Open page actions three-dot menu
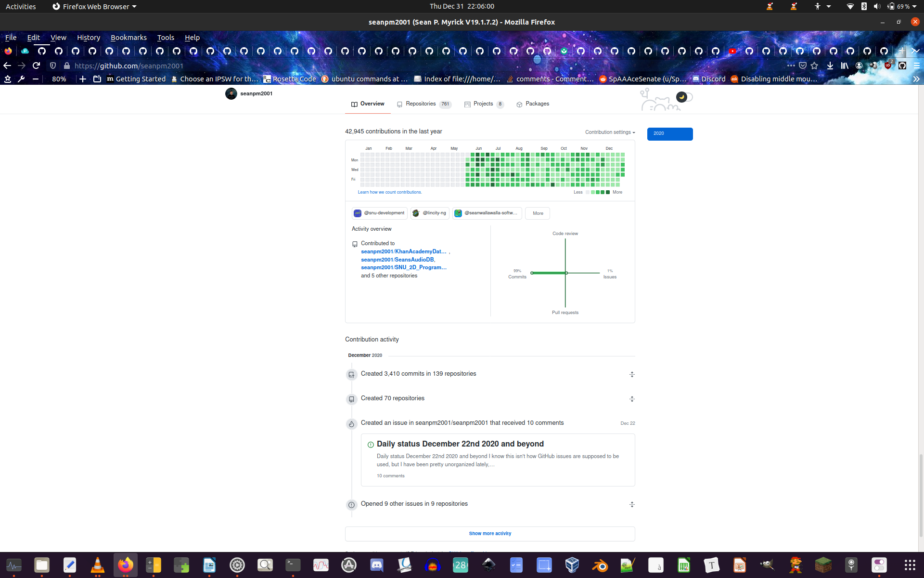The image size is (924, 578). click(791, 66)
